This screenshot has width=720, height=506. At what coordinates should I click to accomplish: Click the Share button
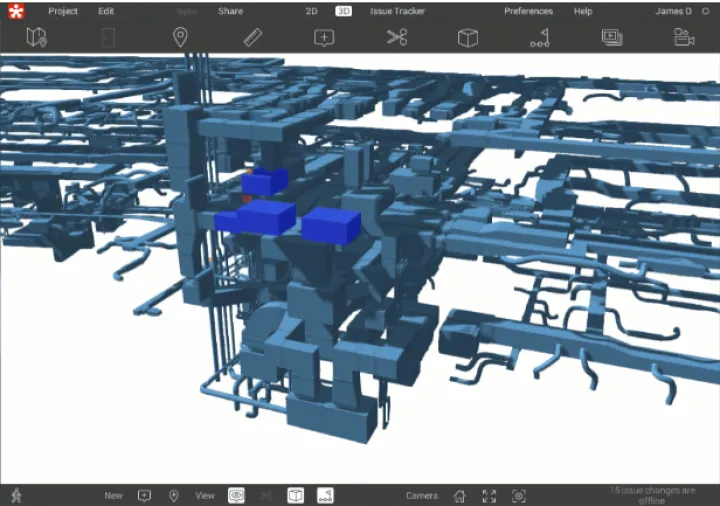(x=230, y=11)
